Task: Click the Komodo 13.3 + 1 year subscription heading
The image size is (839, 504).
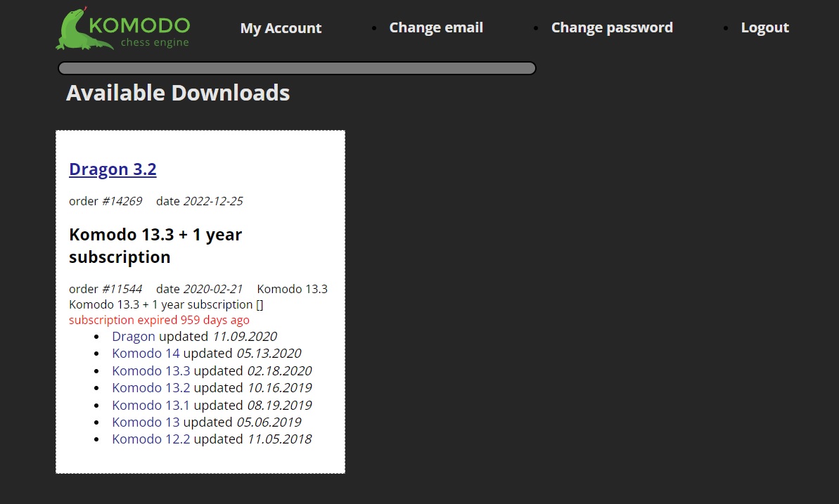Action: (155, 245)
